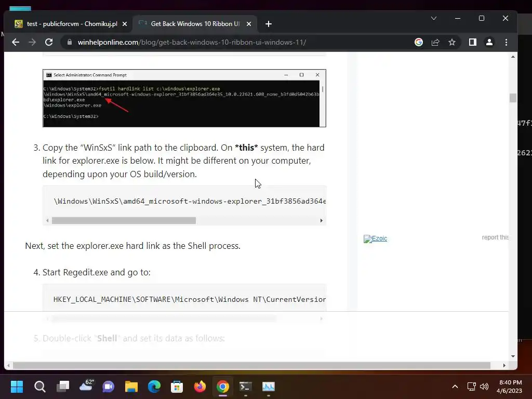Click the report this ad link
The height and width of the screenshot is (399, 532).
pos(495,237)
